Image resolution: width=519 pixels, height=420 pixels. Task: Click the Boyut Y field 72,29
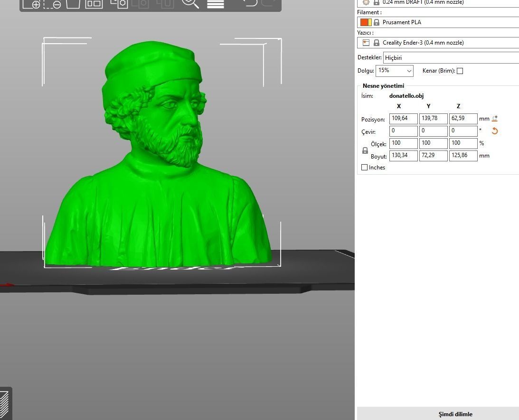click(x=433, y=156)
